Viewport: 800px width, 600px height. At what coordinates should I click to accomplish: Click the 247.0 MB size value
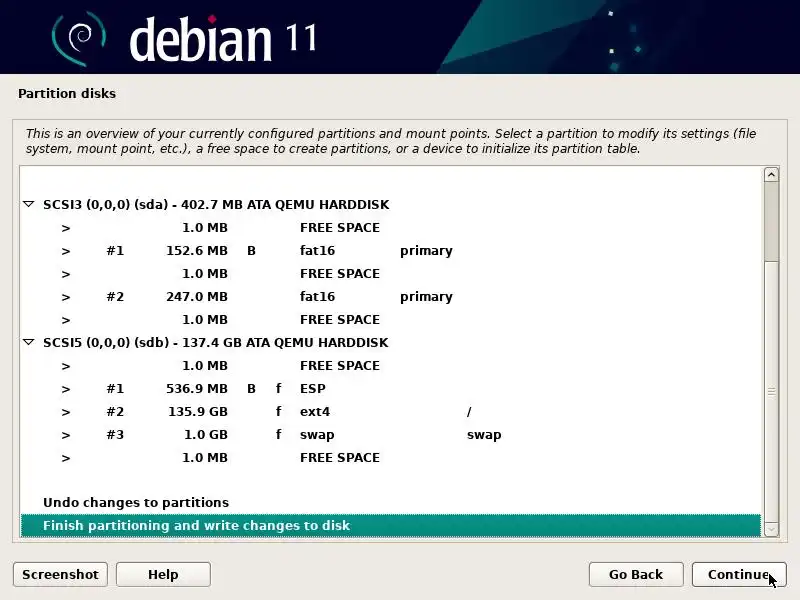pos(197,296)
